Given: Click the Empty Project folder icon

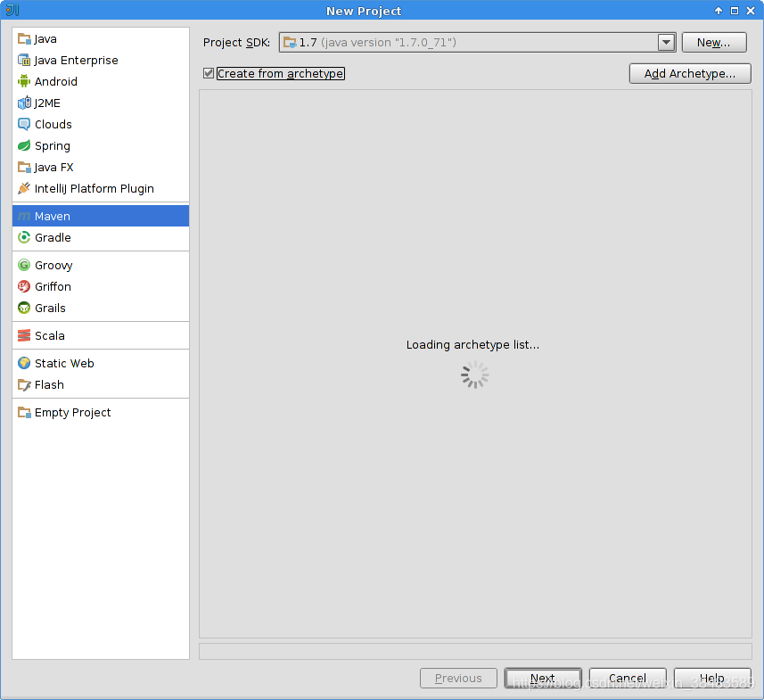Looking at the screenshot, I should coord(24,412).
